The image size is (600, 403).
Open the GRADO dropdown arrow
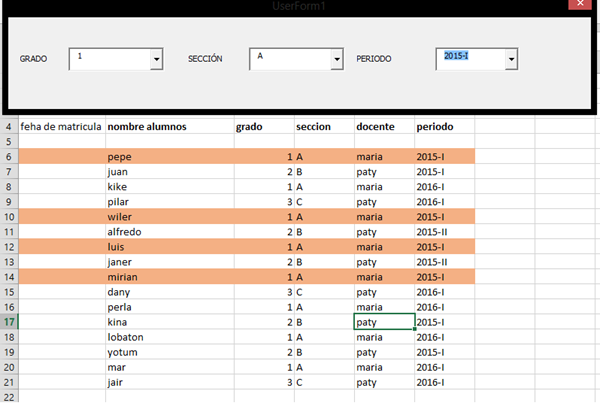tap(156, 61)
